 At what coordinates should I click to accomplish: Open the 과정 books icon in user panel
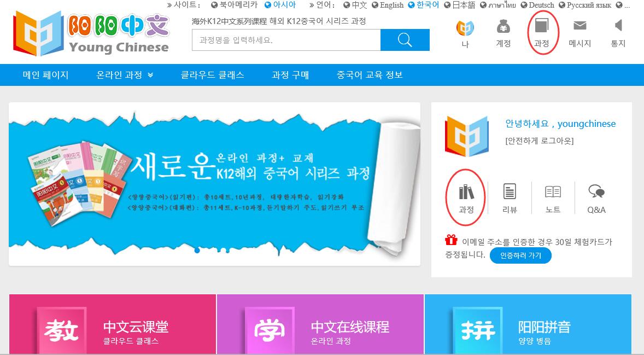point(466,192)
